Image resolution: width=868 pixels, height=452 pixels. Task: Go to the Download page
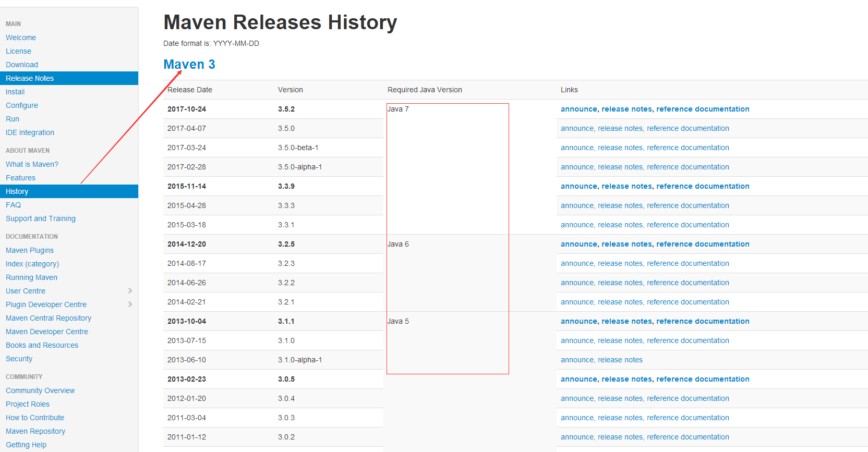pos(22,65)
